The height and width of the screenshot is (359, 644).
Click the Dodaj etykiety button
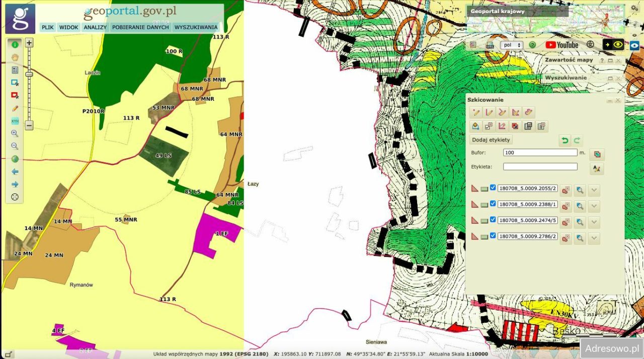tap(491, 140)
